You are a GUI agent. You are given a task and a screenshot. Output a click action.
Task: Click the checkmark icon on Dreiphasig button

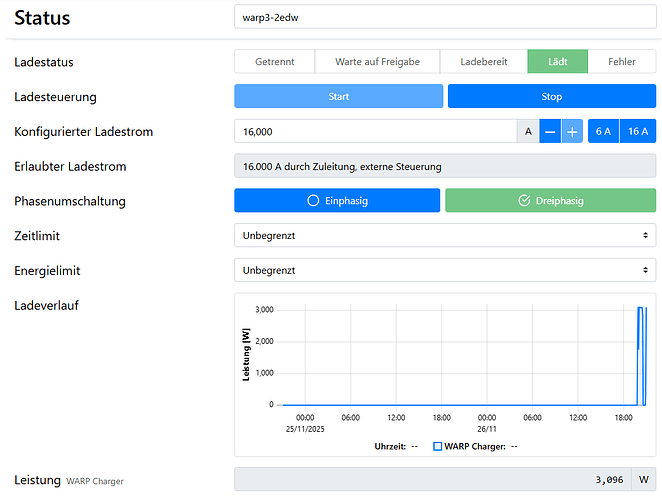click(x=524, y=201)
